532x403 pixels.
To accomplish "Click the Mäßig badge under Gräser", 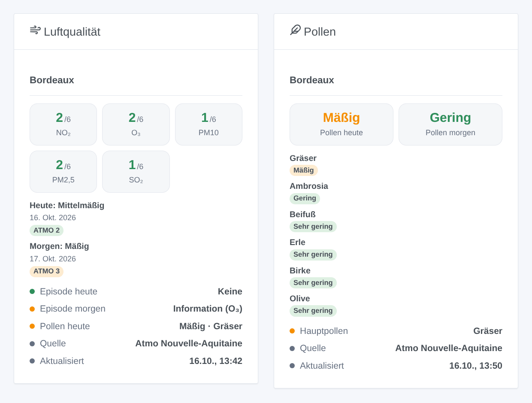I will (304, 170).
